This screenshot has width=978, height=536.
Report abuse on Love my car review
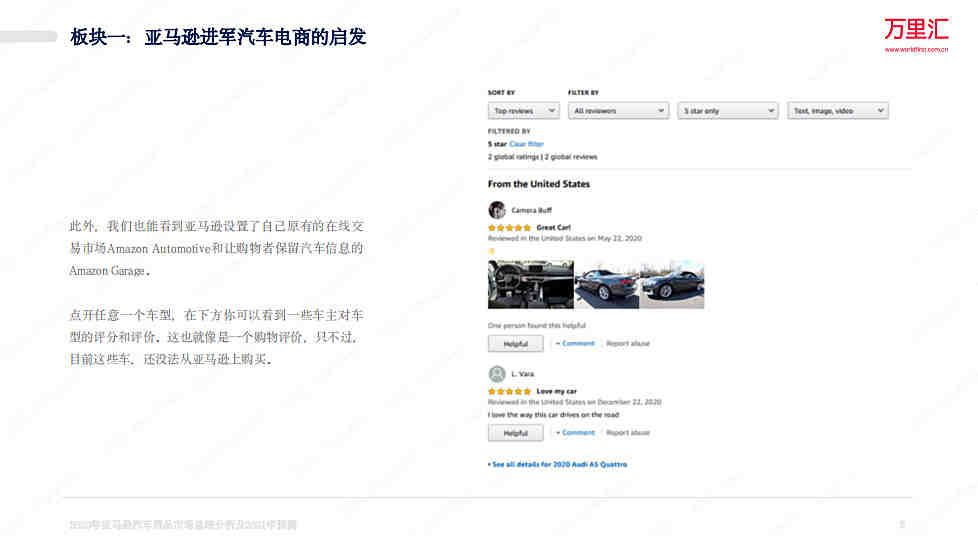pyautogui.click(x=627, y=432)
